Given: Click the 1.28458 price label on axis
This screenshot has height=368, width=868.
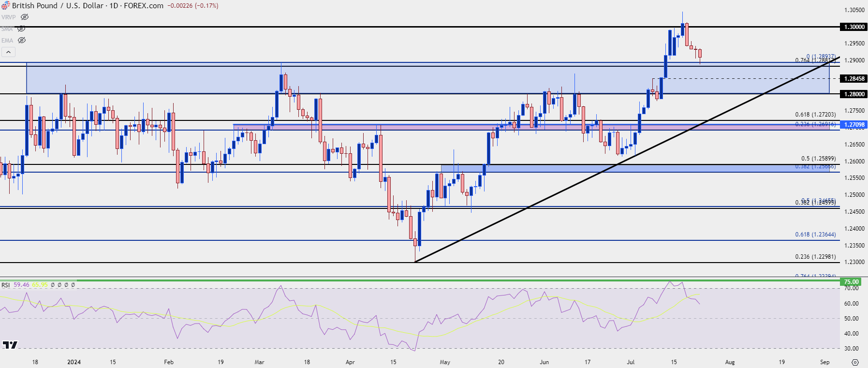Looking at the screenshot, I should pos(853,78).
